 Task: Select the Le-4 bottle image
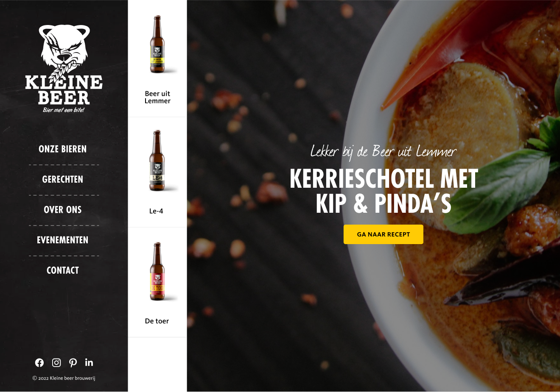click(x=157, y=160)
